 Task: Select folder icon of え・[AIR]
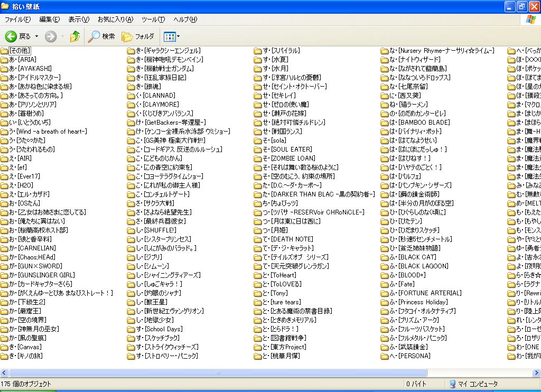[4, 158]
